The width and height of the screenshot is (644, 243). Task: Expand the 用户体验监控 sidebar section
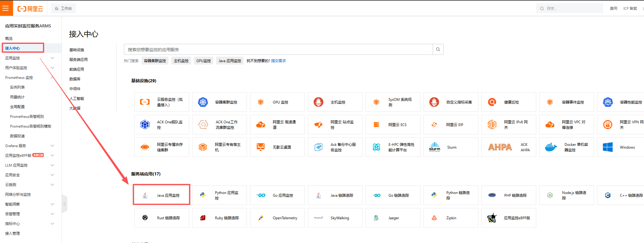pos(52,68)
